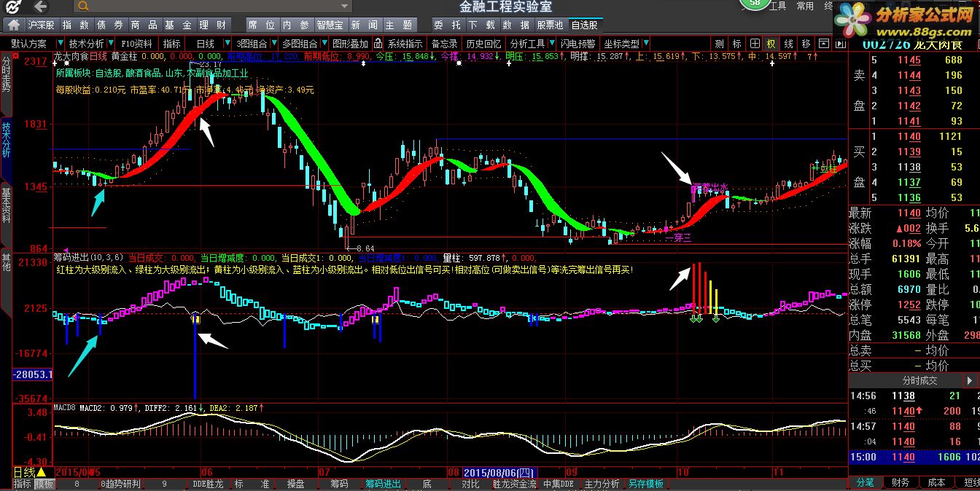The height and width of the screenshot is (491, 980).
Task: Click the 委托 button
Action: 450,25
